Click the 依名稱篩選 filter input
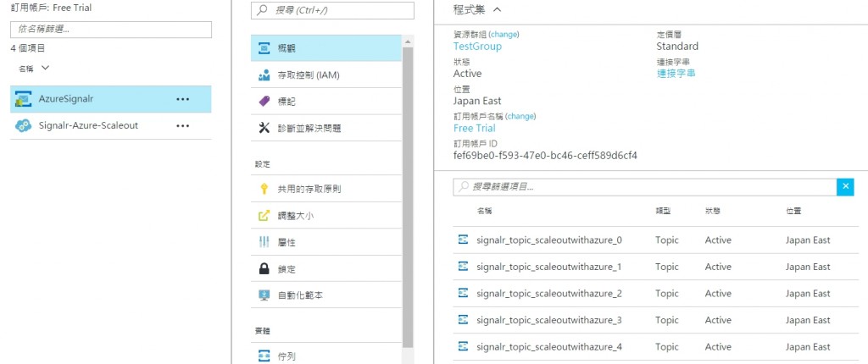Image resolution: width=868 pixels, height=364 pixels. click(111, 30)
